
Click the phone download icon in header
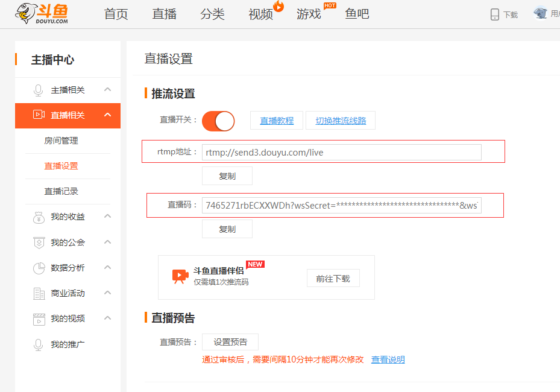495,14
